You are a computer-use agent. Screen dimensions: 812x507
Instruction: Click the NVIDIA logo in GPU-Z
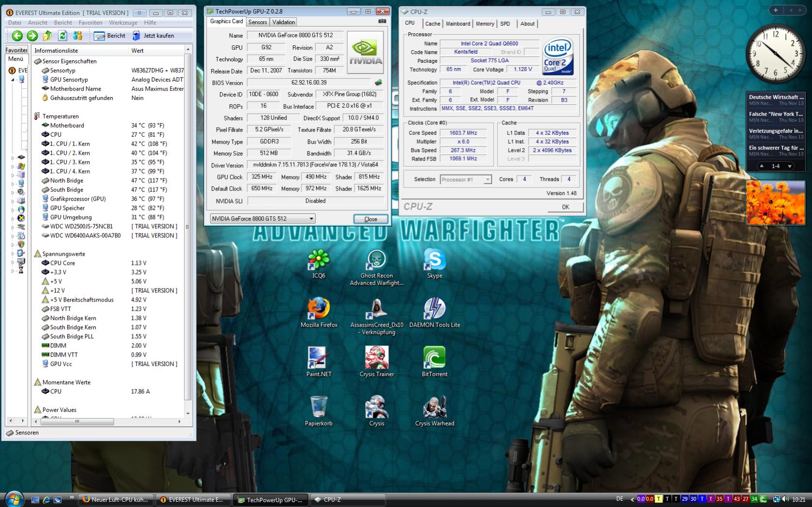tap(366, 52)
